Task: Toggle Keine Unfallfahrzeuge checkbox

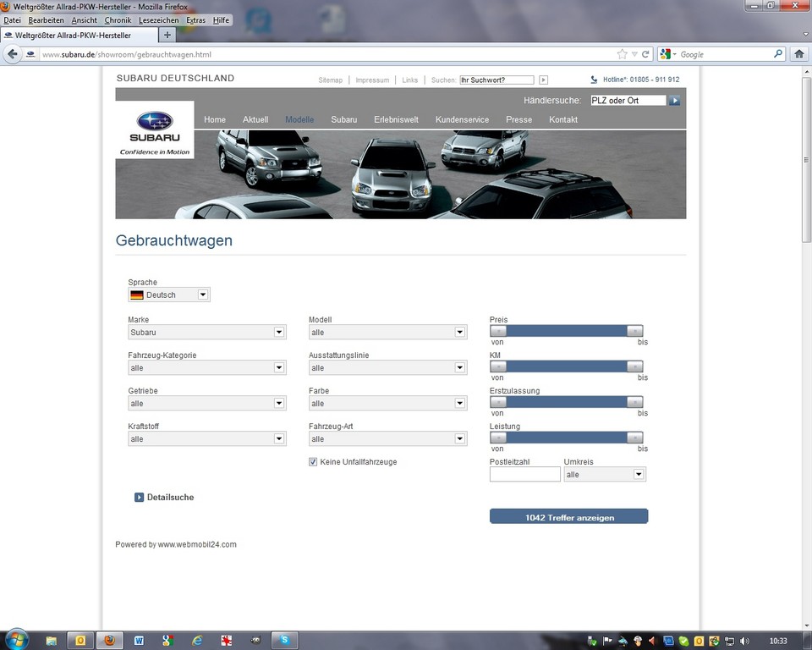Action: (x=313, y=462)
